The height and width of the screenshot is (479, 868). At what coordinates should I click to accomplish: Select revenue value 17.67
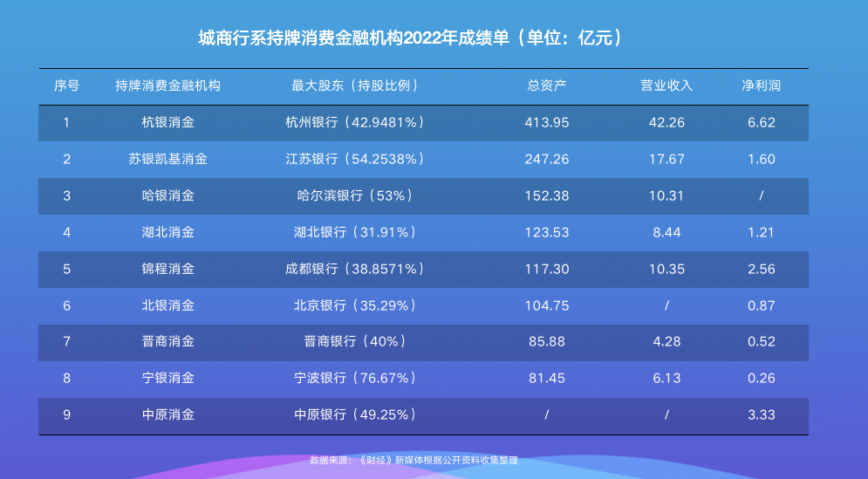[666, 159]
